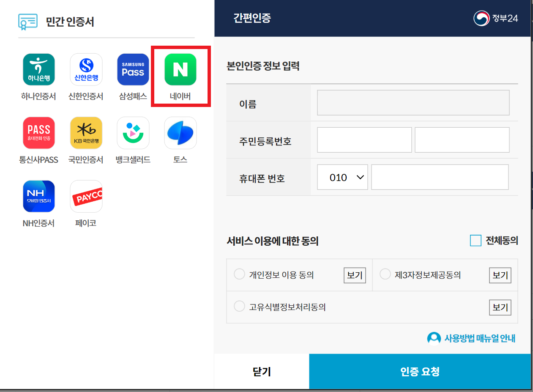Viewport: 533px width, 392px height.
Task: Check the 전체동의 checkbox
Action: [x=476, y=241]
